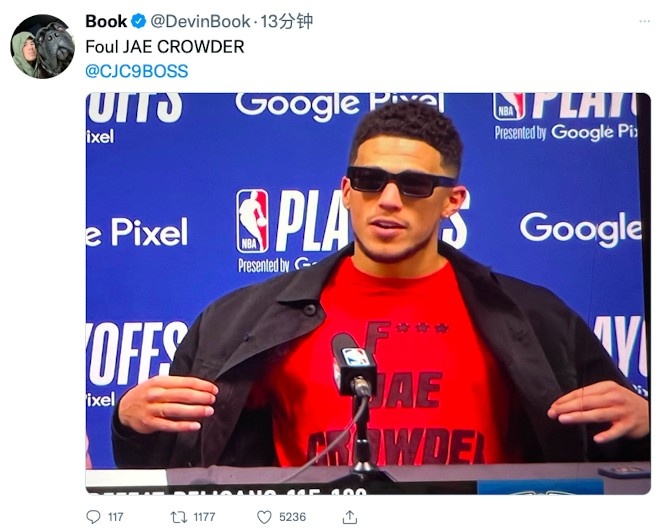Click the Foul JAE CROWDER tweet text
660x529 pixels.
165,46
